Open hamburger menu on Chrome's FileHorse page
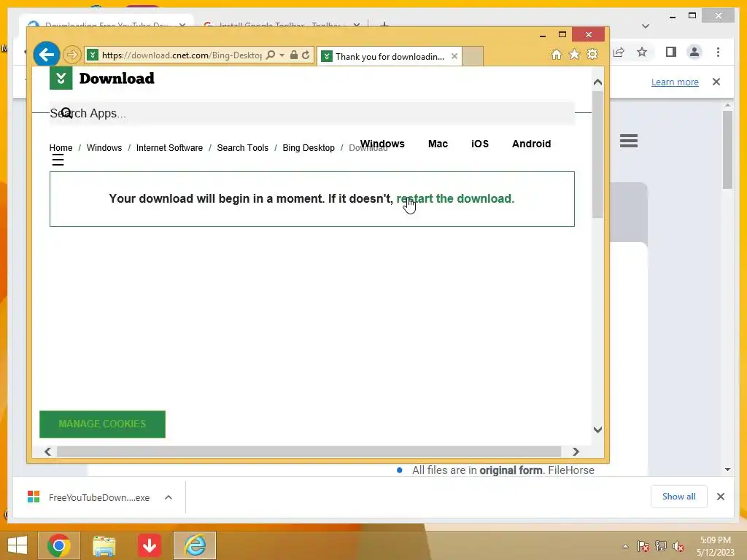Viewport: 747px width, 560px height. [629, 141]
